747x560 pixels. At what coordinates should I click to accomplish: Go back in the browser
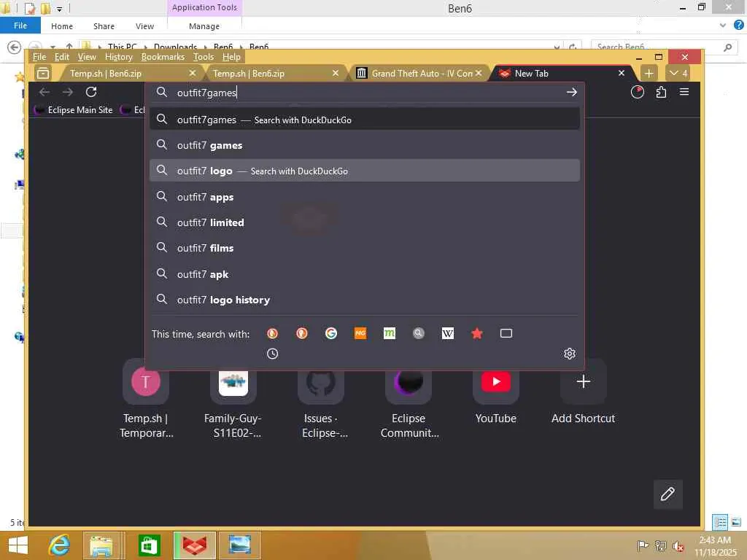pyautogui.click(x=44, y=92)
